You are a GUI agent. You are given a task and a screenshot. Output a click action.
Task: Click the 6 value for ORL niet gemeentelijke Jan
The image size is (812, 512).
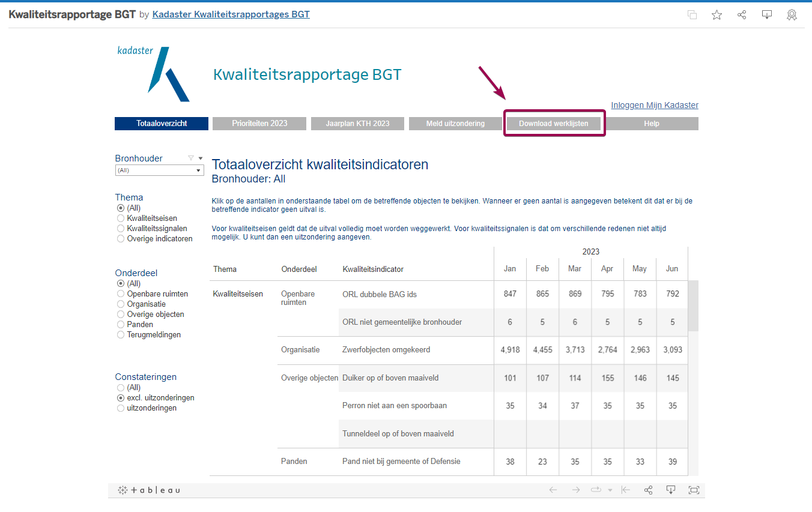[x=510, y=322]
